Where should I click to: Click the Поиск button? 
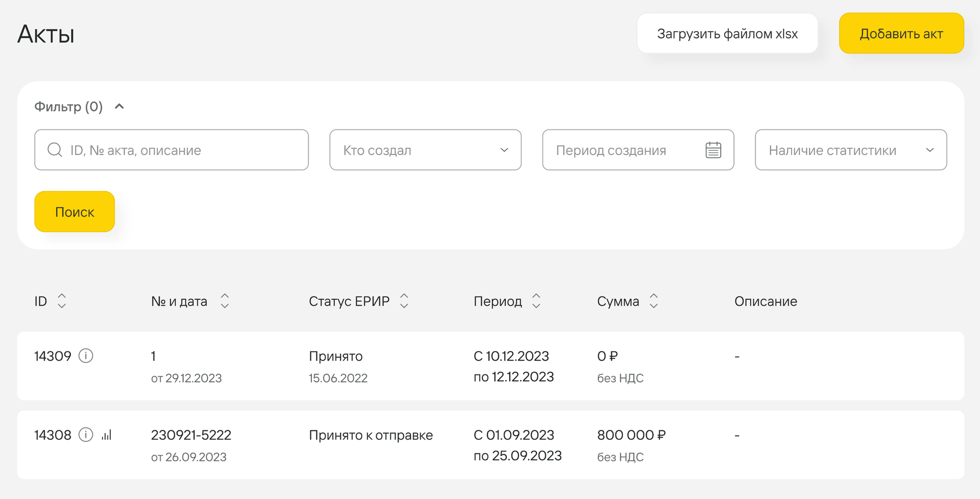pos(75,212)
